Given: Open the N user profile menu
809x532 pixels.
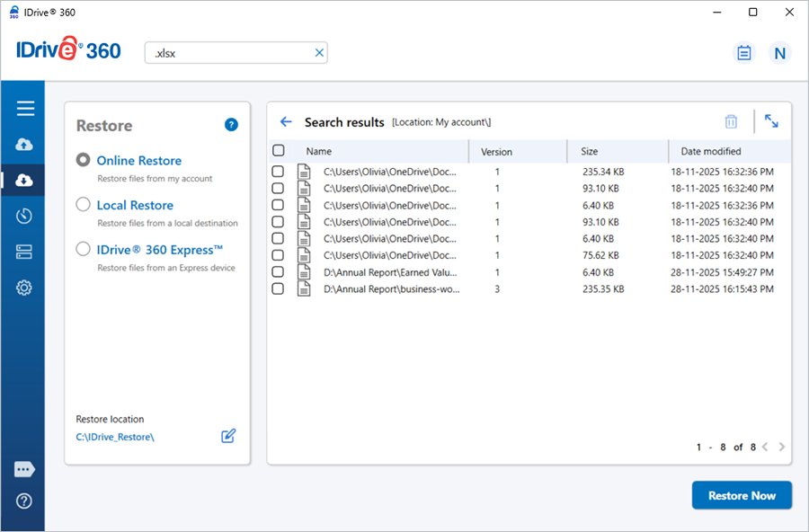Looking at the screenshot, I should (779, 53).
